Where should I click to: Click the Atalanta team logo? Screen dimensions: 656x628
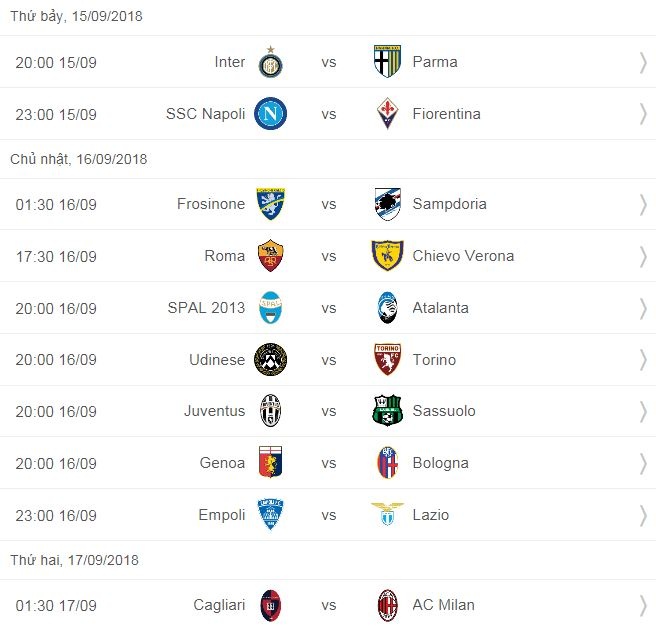[387, 308]
